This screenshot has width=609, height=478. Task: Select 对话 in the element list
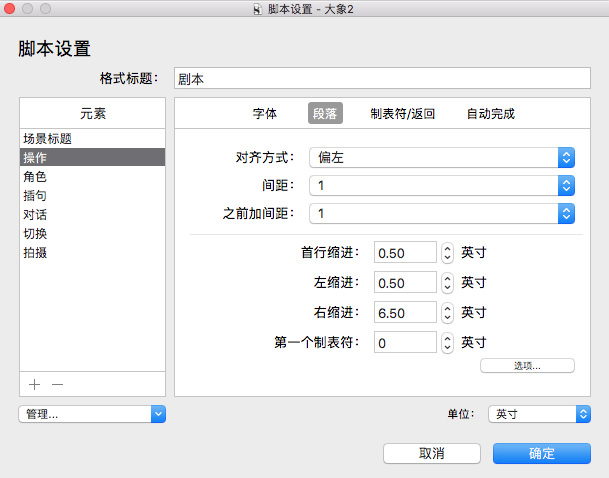pos(92,214)
